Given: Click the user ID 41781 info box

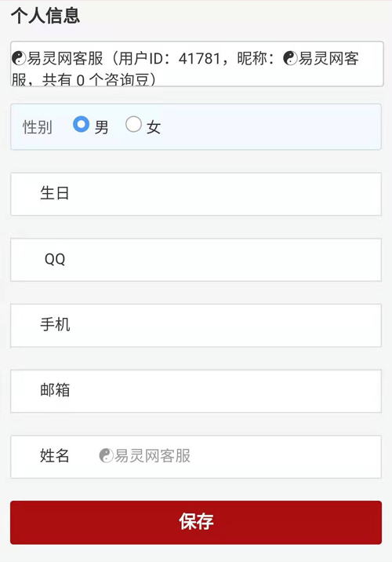Looking at the screenshot, I should (197, 64).
